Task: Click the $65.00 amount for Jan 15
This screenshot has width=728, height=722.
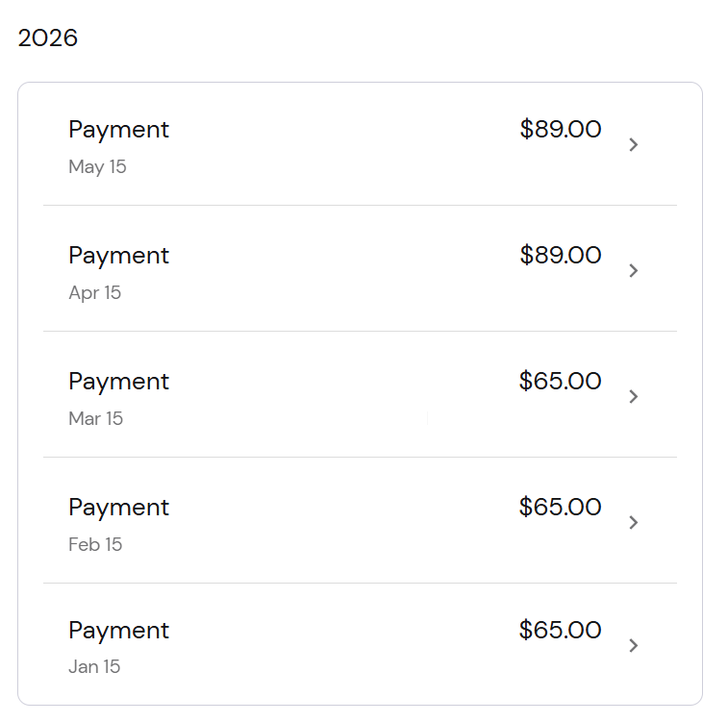Action: (x=561, y=630)
